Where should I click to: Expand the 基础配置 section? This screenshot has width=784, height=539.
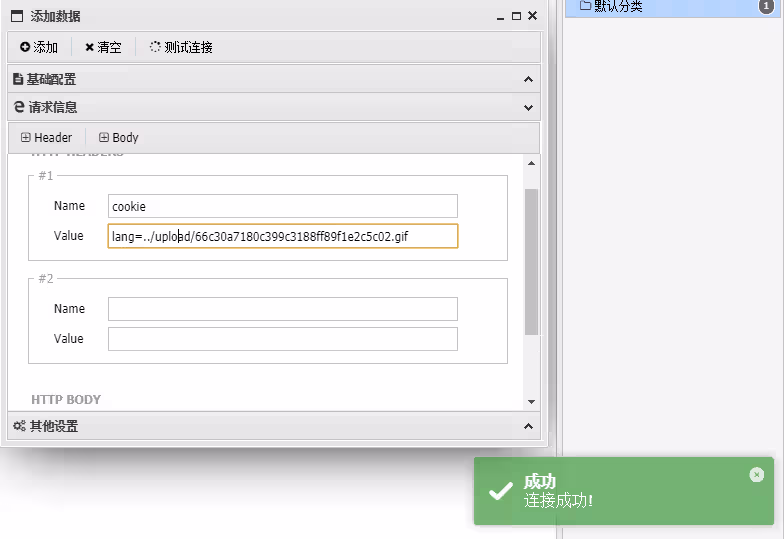tap(528, 79)
